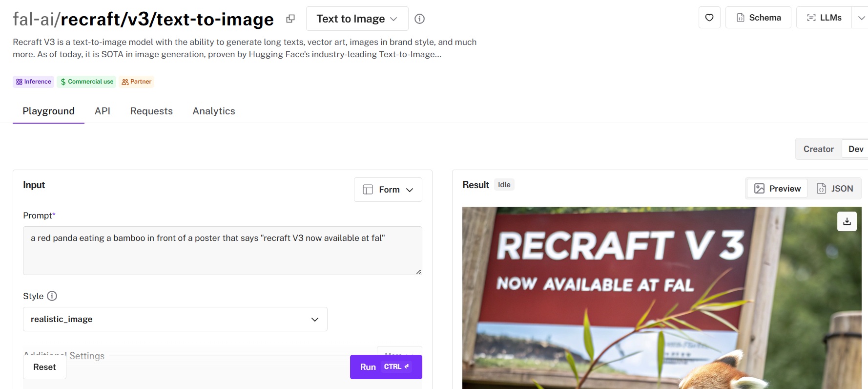Expand the arrow next to LLMs
Viewport: 868px width, 389px height.
pos(861,18)
